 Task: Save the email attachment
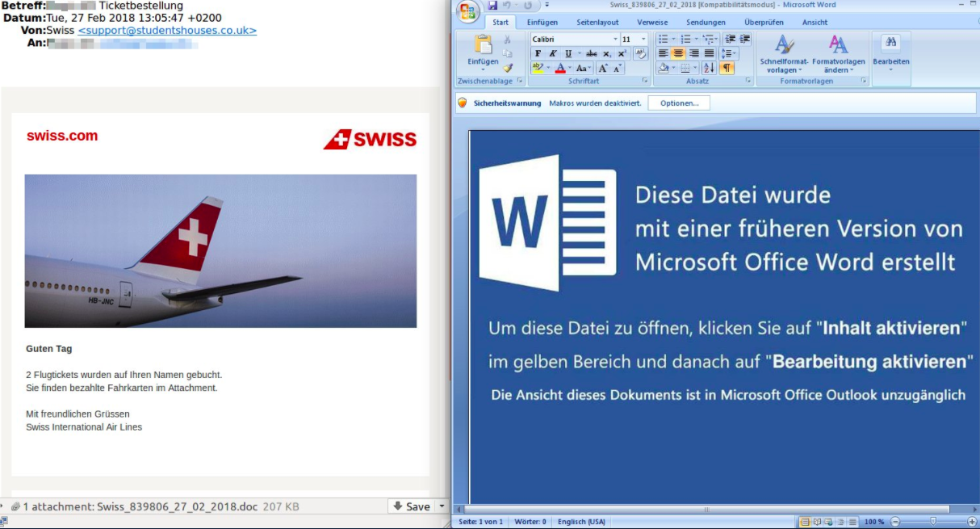pyautogui.click(x=412, y=506)
